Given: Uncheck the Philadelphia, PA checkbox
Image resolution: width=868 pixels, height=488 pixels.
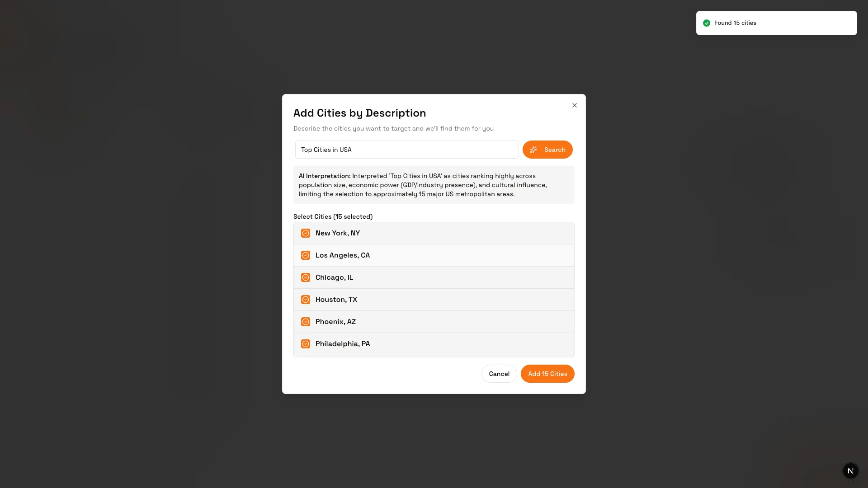Looking at the screenshot, I should [x=306, y=344].
